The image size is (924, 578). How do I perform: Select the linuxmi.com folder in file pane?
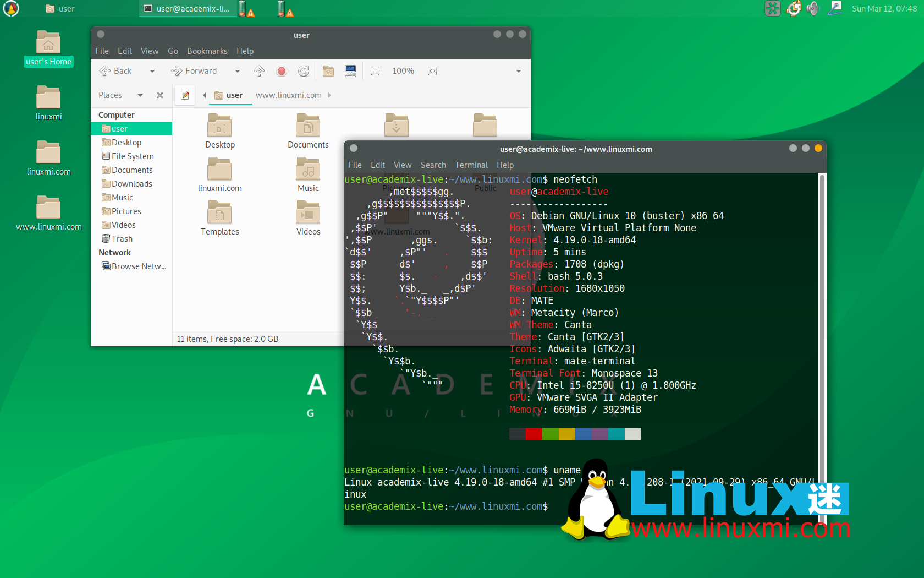click(x=219, y=170)
